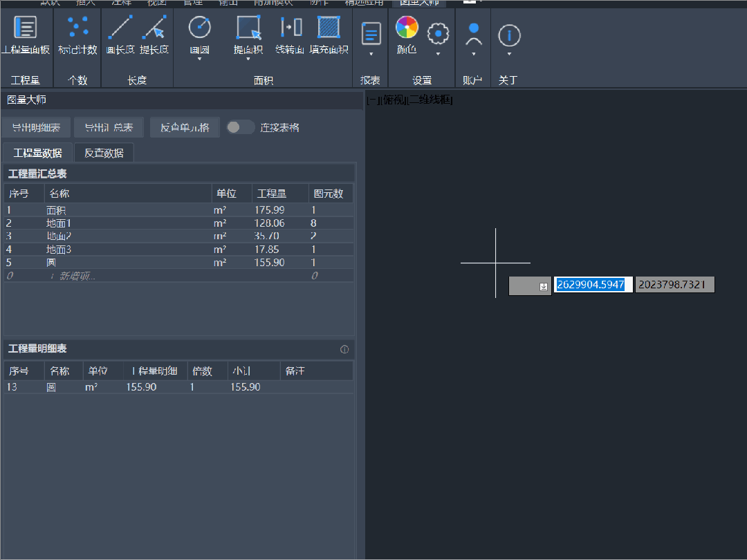Switch to the 工程量数据 tab
747x560 pixels.
coord(37,153)
